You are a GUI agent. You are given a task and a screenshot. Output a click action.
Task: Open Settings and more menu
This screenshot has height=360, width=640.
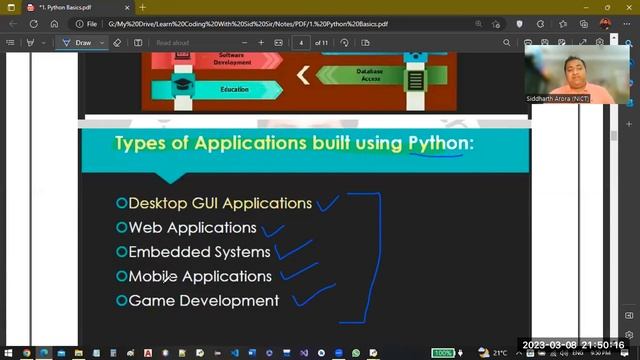[627, 24]
